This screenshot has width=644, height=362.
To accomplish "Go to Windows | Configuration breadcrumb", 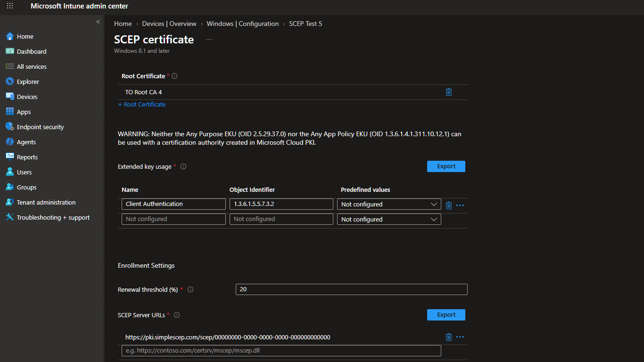I will tap(243, 24).
